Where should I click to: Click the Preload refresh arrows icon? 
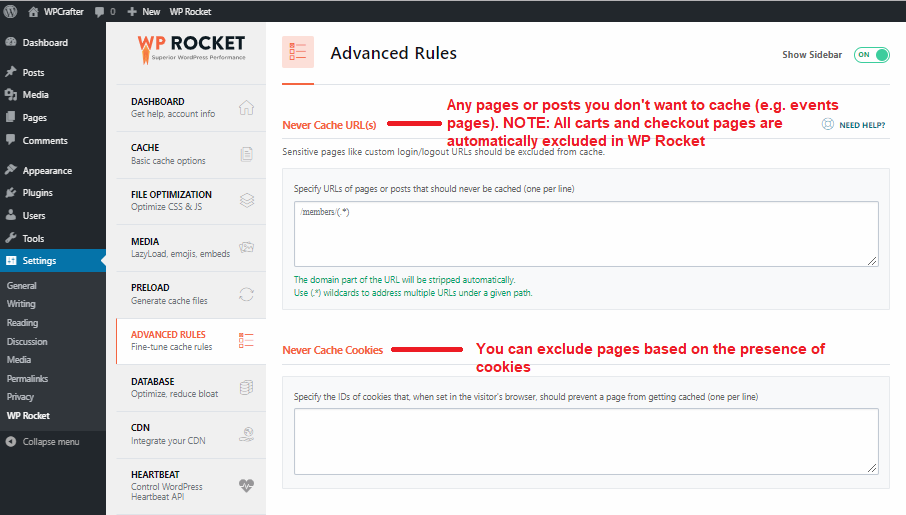pyautogui.click(x=247, y=294)
